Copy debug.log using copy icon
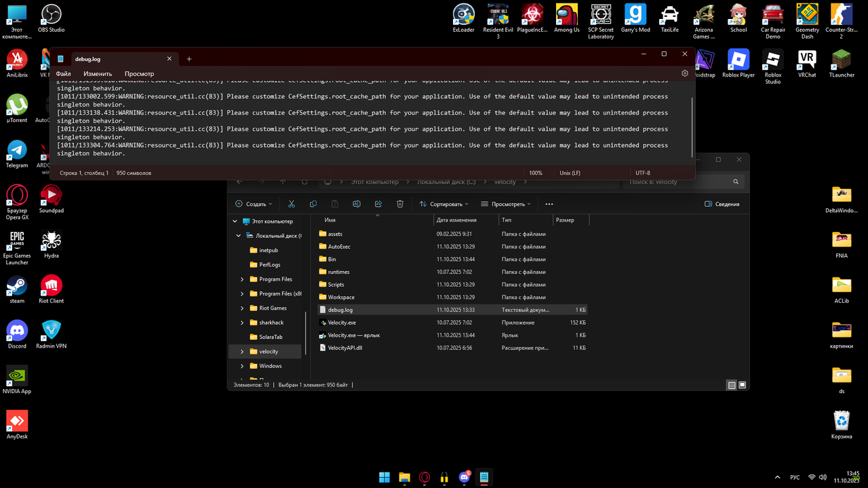868x488 pixels. coord(313,203)
